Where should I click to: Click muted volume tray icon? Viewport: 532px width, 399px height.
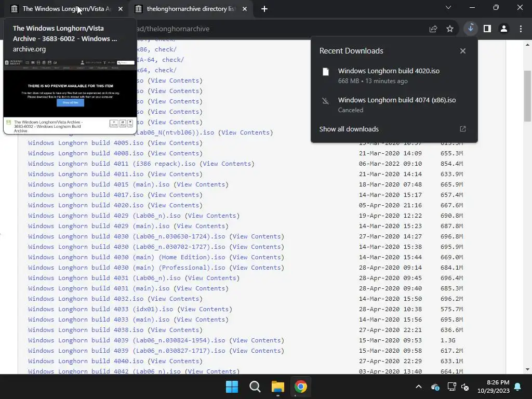click(x=465, y=387)
